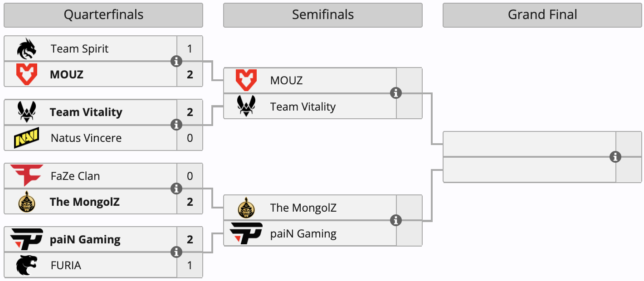Show details of paiN vs FURIA match

click(176, 252)
